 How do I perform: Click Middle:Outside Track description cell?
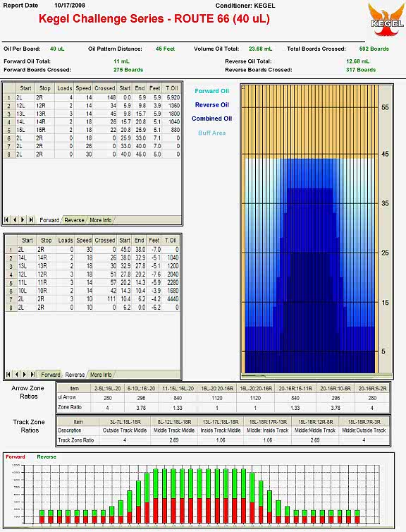[x=364, y=430]
